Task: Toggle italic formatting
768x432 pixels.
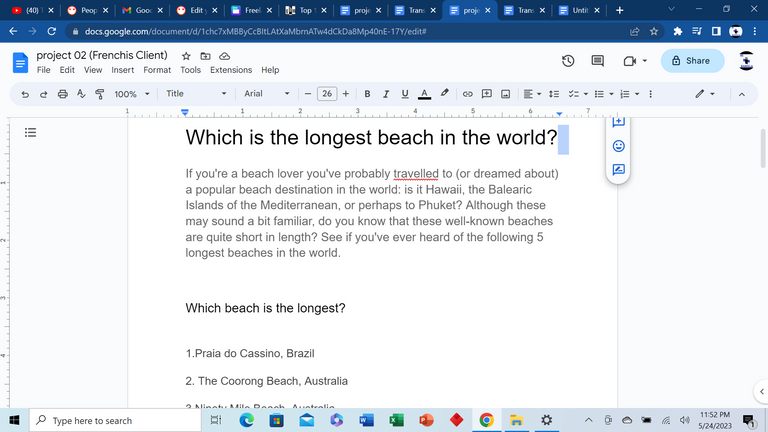Action: click(x=386, y=94)
